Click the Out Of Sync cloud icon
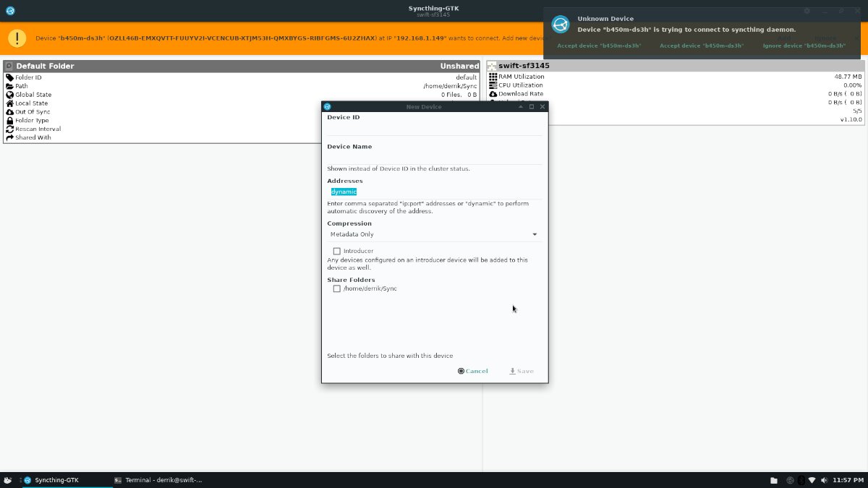Screen dimensions: 868x488 click(x=9, y=112)
